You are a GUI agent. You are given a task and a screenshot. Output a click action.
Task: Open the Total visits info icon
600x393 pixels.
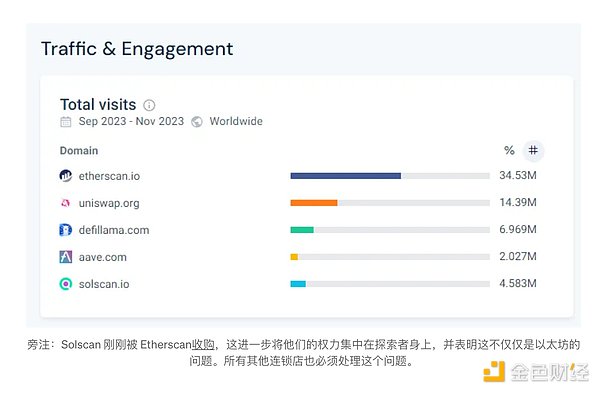[149, 105]
